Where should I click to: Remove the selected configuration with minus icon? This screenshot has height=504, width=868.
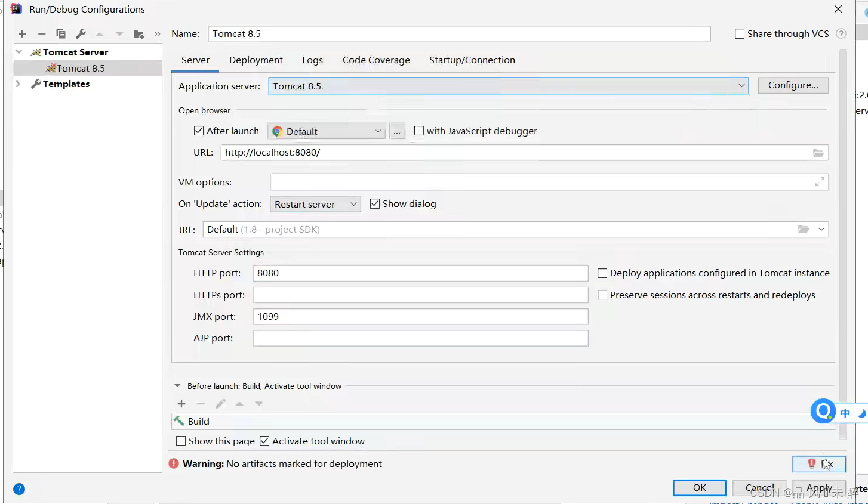(41, 34)
